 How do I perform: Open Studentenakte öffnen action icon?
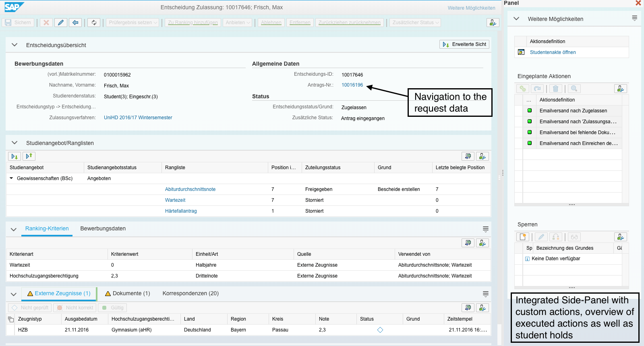521,52
